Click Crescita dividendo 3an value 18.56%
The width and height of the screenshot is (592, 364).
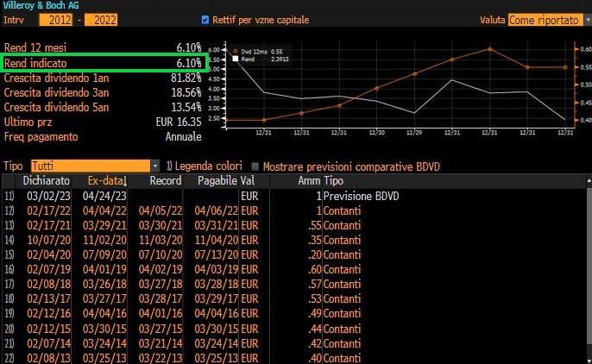[186, 93]
